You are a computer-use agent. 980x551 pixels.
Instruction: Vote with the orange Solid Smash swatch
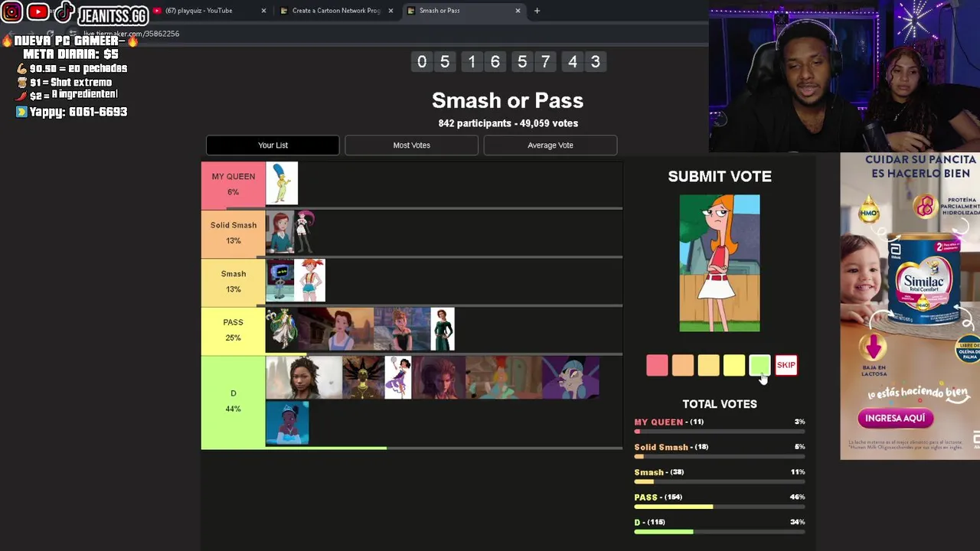pyautogui.click(x=683, y=366)
